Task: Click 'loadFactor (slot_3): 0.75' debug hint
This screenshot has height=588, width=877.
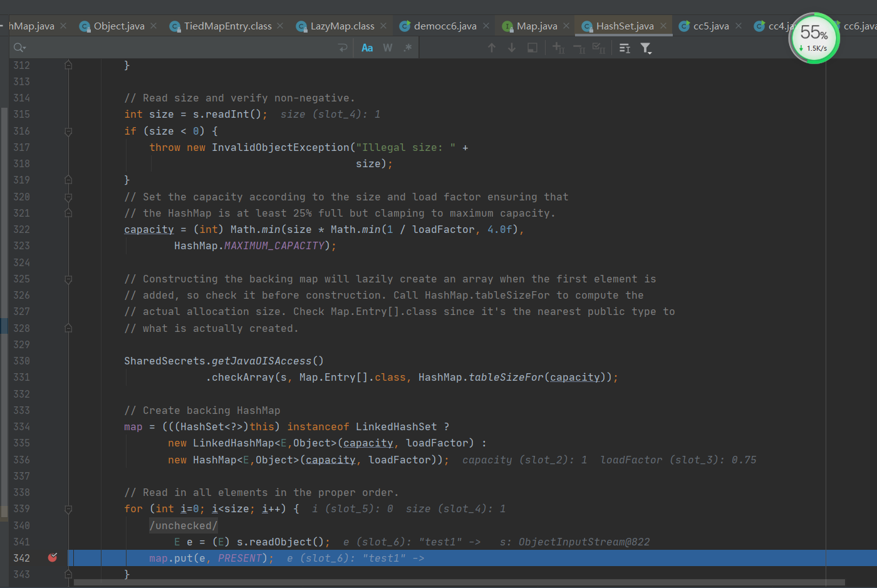Action: click(678, 460)
